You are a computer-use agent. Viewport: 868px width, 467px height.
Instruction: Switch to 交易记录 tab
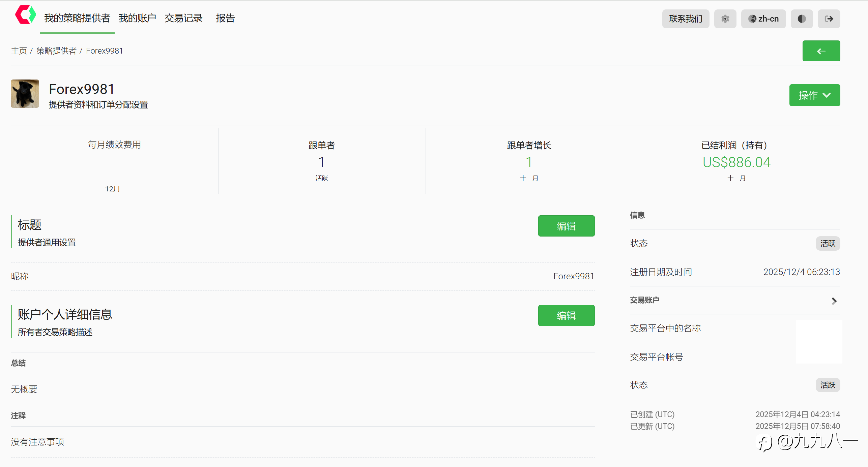(x=183, y=18)
